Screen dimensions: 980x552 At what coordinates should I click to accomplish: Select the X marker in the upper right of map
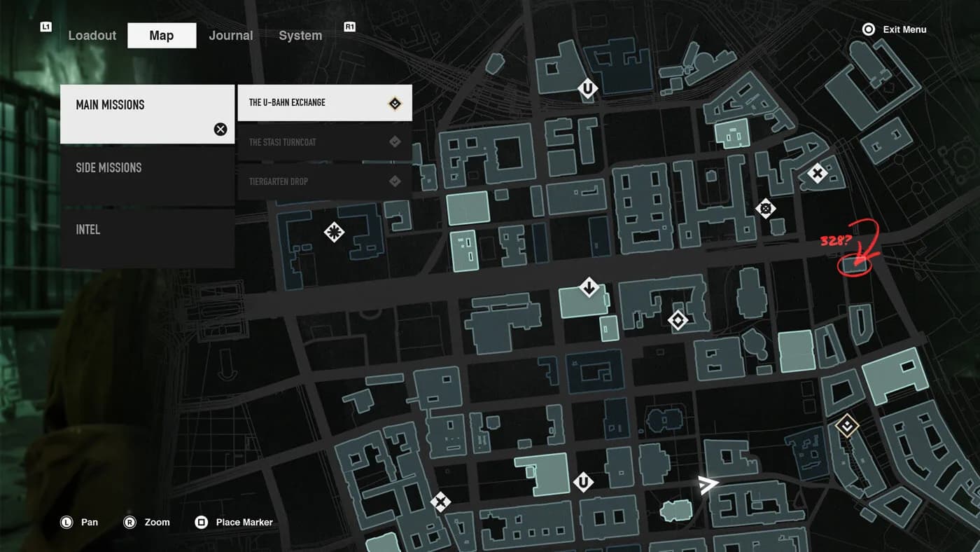(x=817, y=172)
